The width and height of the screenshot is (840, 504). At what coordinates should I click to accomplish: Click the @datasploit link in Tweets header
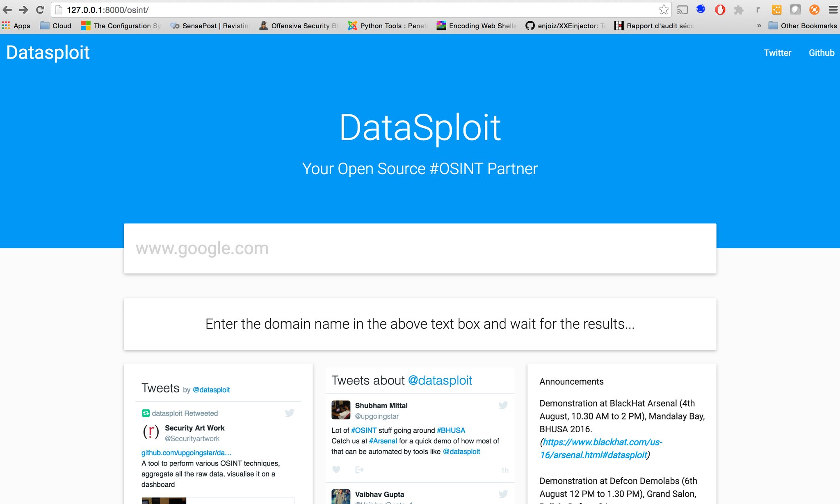coord(211,390)
